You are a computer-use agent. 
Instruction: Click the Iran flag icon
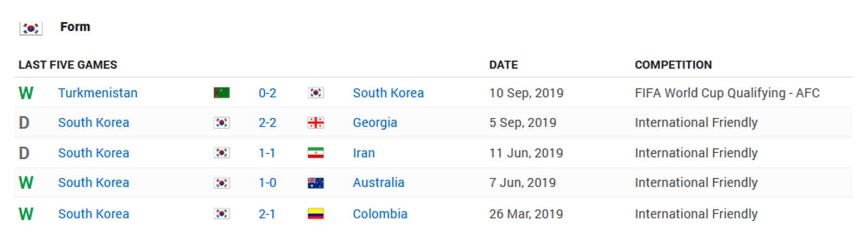click(315, 153)
